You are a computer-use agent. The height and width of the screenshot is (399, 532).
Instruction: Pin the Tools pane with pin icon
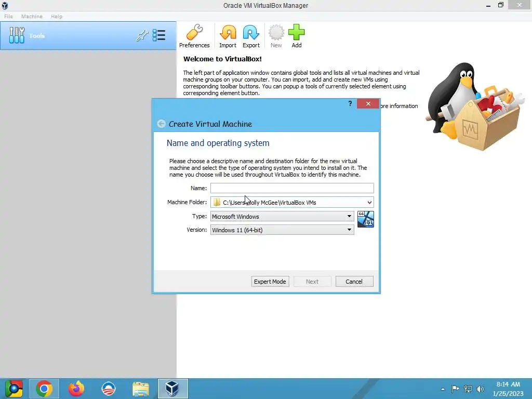(142, 35)
